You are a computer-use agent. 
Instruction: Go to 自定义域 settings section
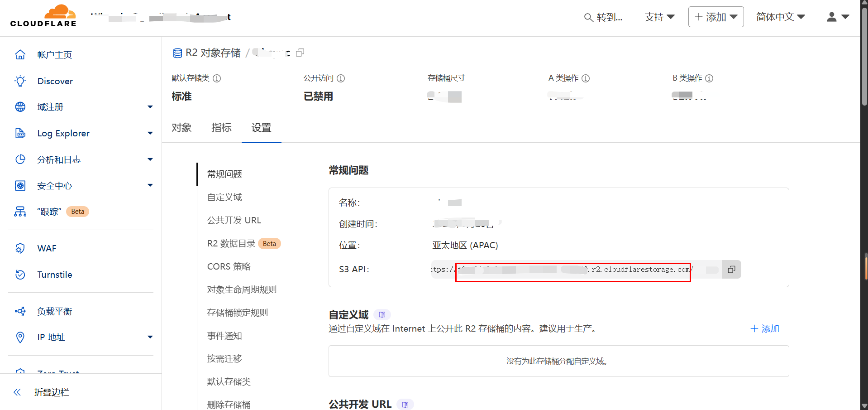tap(224, 197)
